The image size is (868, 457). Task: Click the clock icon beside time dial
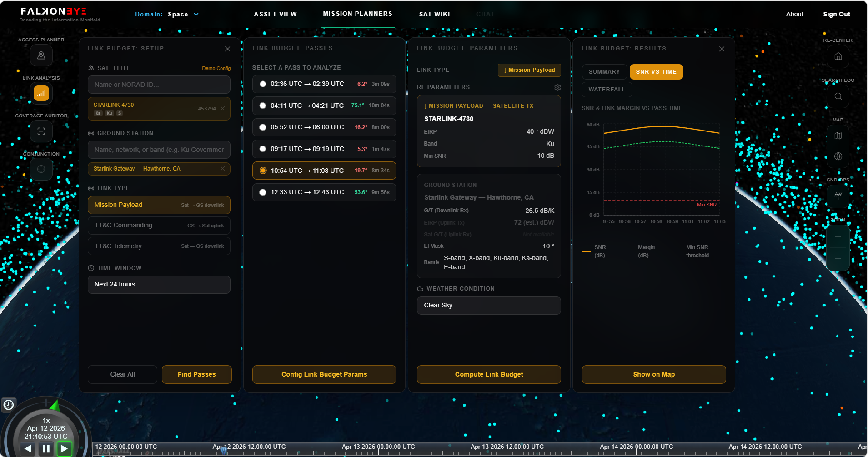[x=9, y=405]
